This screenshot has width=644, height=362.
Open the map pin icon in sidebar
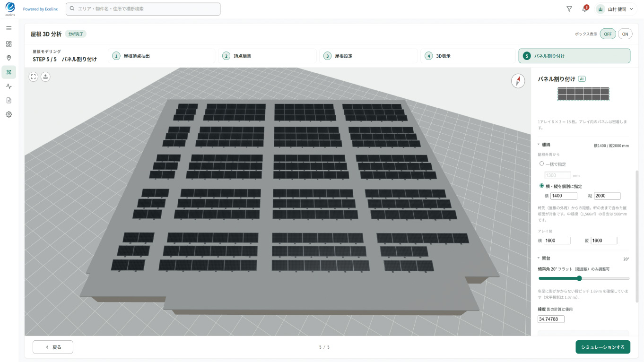(9, 58)
